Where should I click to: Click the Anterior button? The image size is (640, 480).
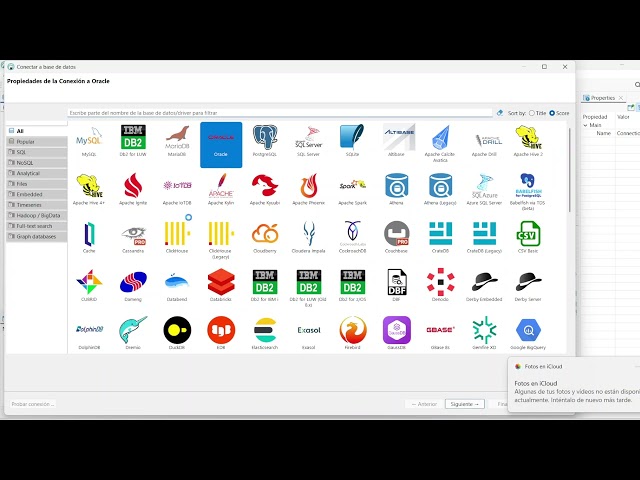pyautogui.click(x=424, y=404)
